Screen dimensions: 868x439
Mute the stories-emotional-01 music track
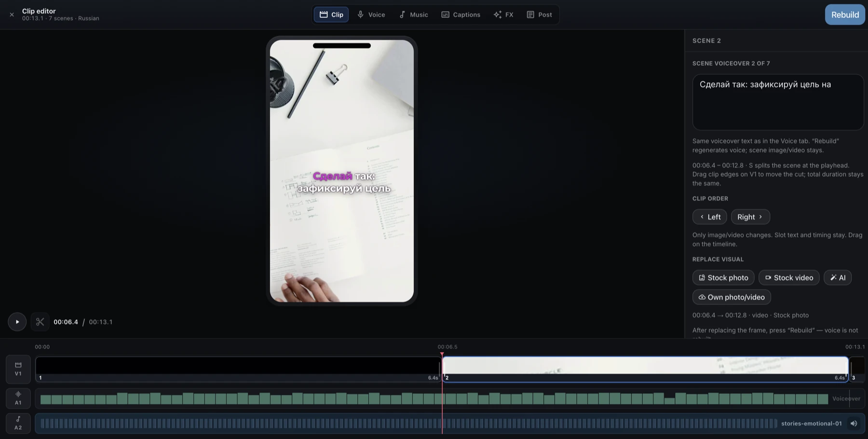(x=854, y=424)
